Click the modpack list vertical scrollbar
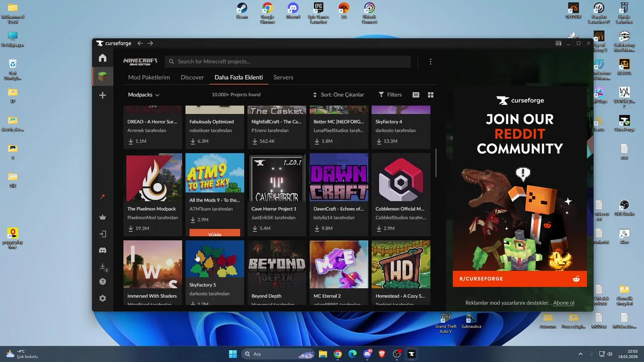 point(436,162)
